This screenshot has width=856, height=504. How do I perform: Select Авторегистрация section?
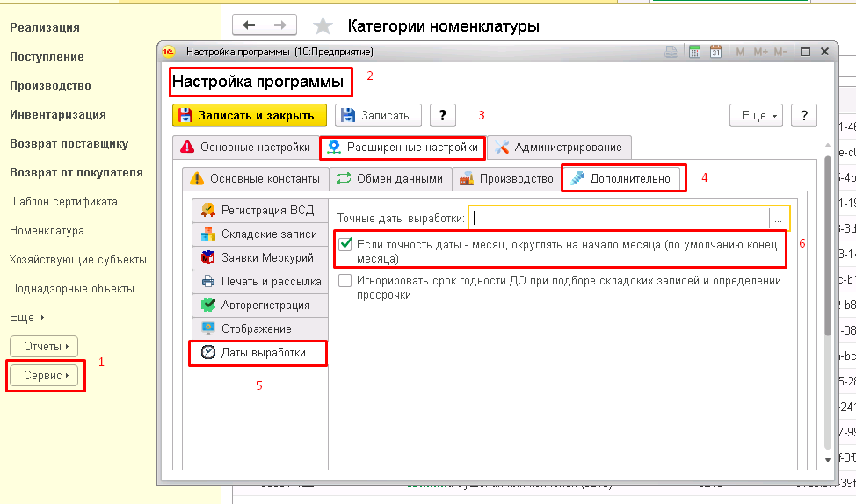point(260,306)
